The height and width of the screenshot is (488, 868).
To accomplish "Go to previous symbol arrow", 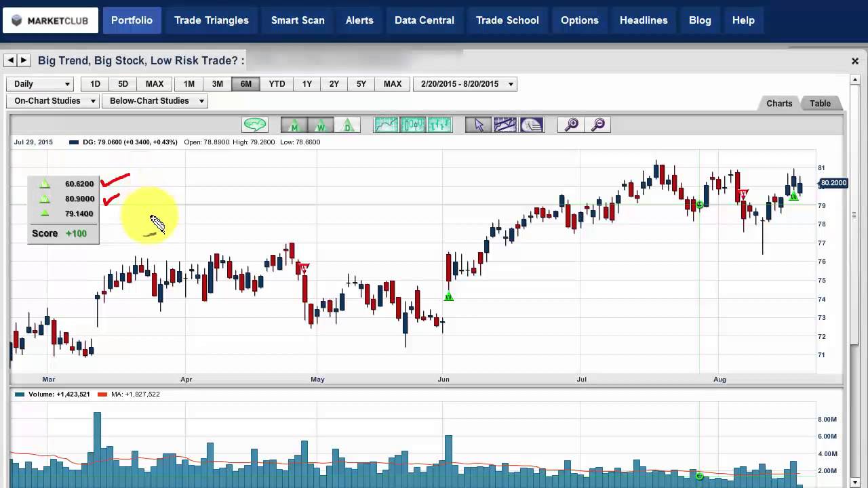I will click(x=10, y=60).
